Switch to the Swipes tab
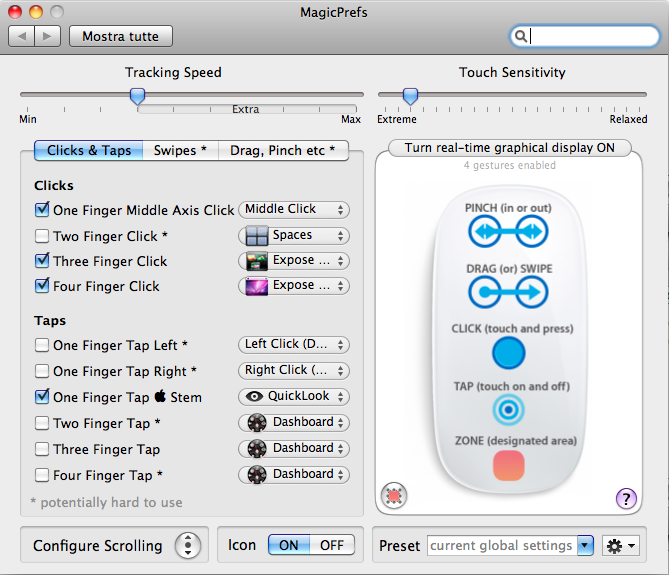The image size is (669, 575). 180,151
